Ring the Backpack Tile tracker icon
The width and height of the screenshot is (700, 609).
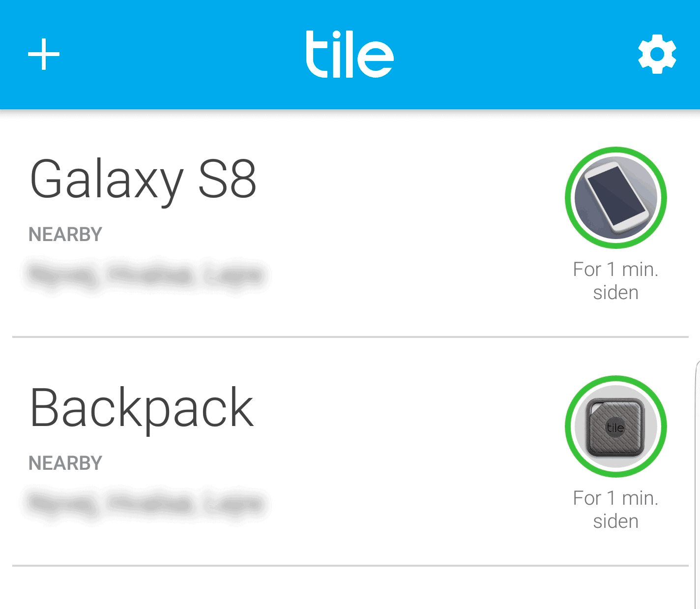pyautogui.click(x=616, y=426)
